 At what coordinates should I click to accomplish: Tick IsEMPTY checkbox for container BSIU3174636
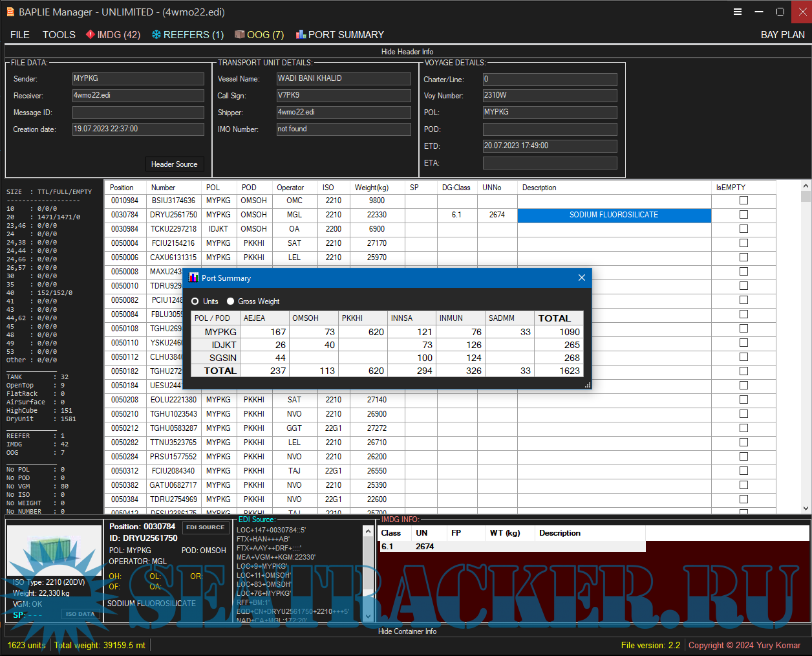743,201
